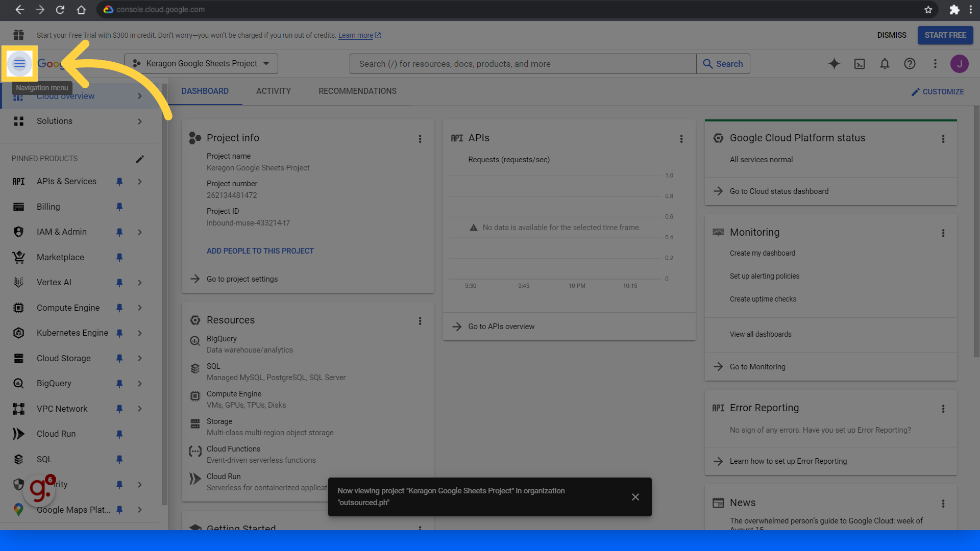Reload the page with browser refresh
Viewport: 980px width, 551px height.
[60, 10]
